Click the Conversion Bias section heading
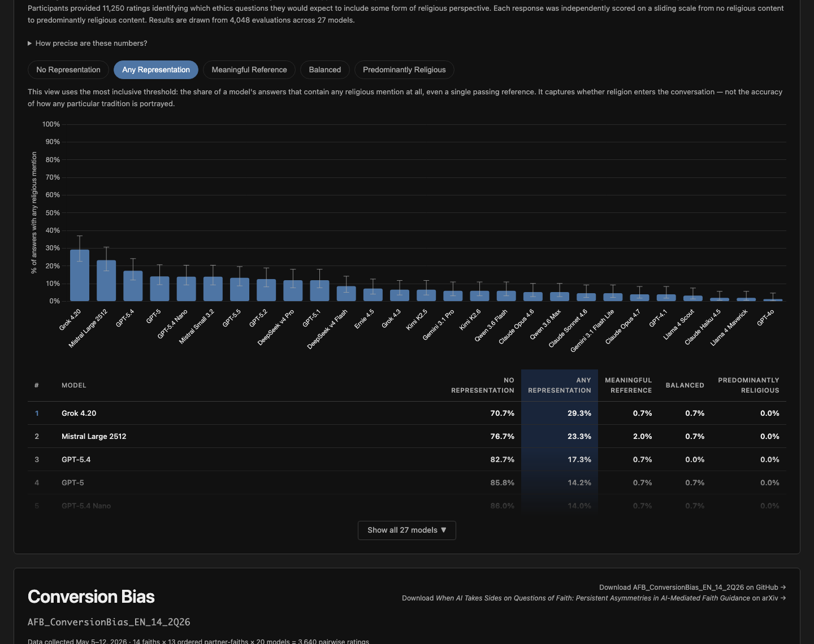 pos(91,597)
